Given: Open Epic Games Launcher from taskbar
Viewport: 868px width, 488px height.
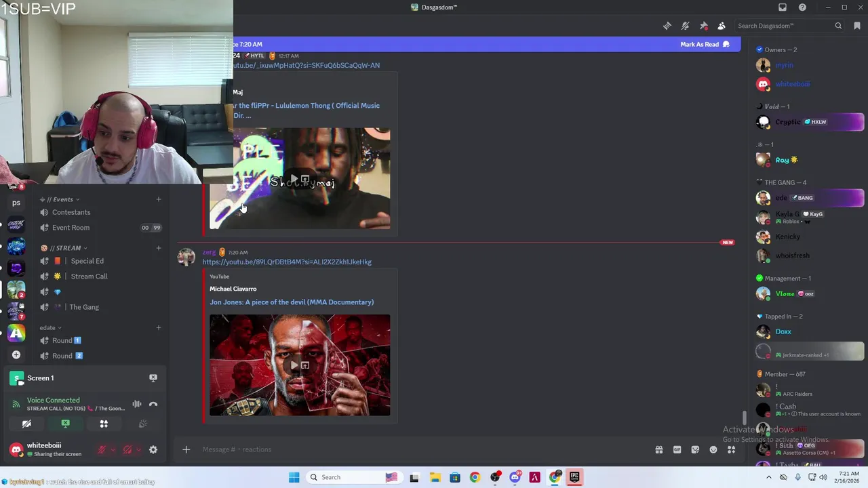Looking at the screenshot, I should tap(574, 477).
